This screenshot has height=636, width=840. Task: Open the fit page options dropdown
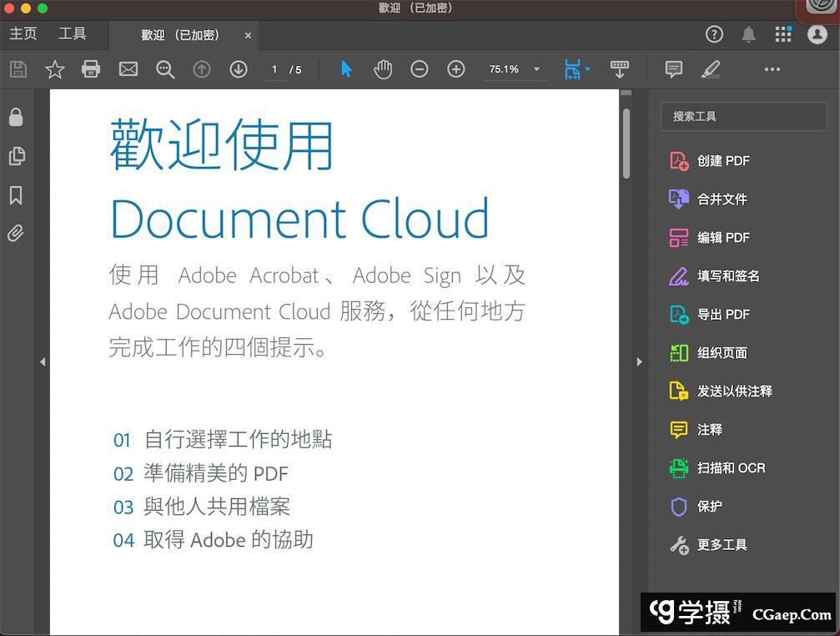pyautogui.click(x=587, y=69)
